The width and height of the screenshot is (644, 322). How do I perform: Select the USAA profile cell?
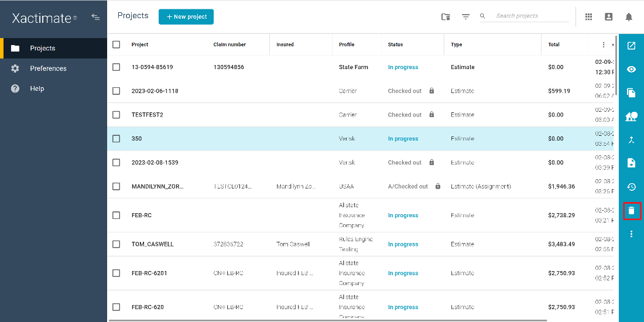346,186
